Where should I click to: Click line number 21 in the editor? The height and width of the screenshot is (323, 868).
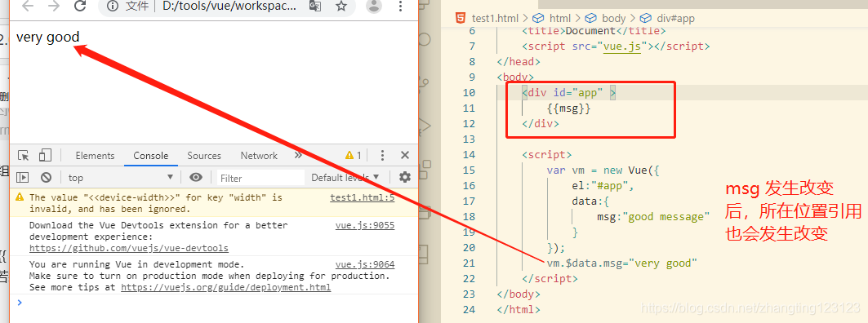[469, 263]
